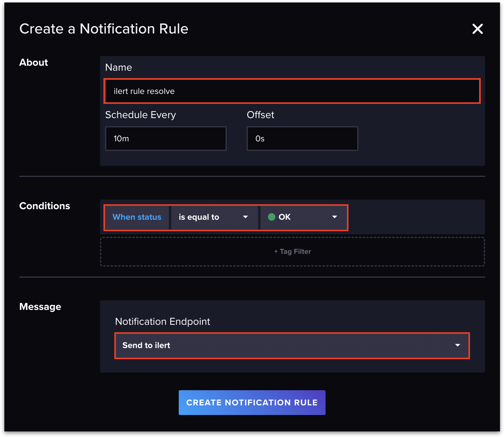Image resolution: width=504 pixels, height=437 pixels.
Task: Click the About section heading
Action: coord(33,62)
